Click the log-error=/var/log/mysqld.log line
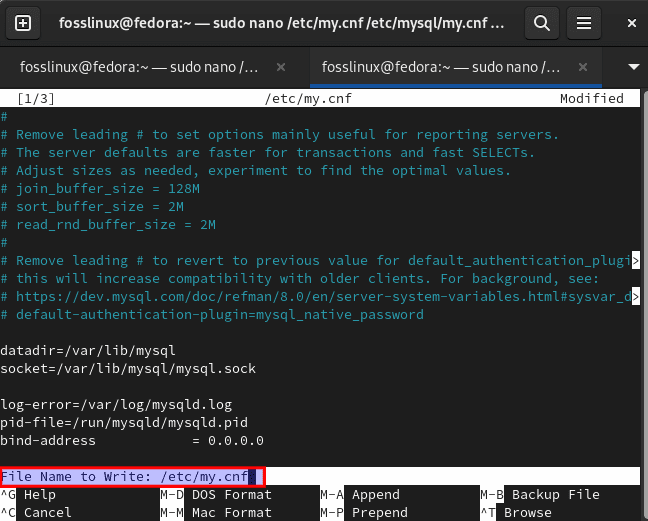 [116, 404]
